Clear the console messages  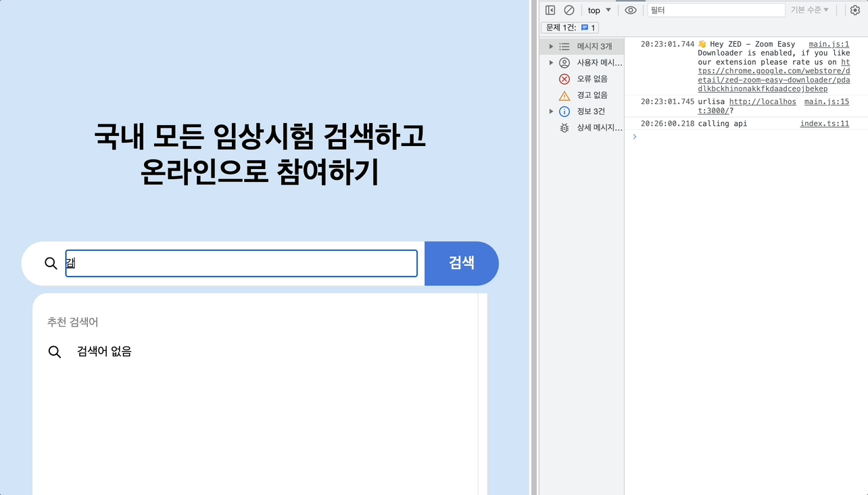569,9
